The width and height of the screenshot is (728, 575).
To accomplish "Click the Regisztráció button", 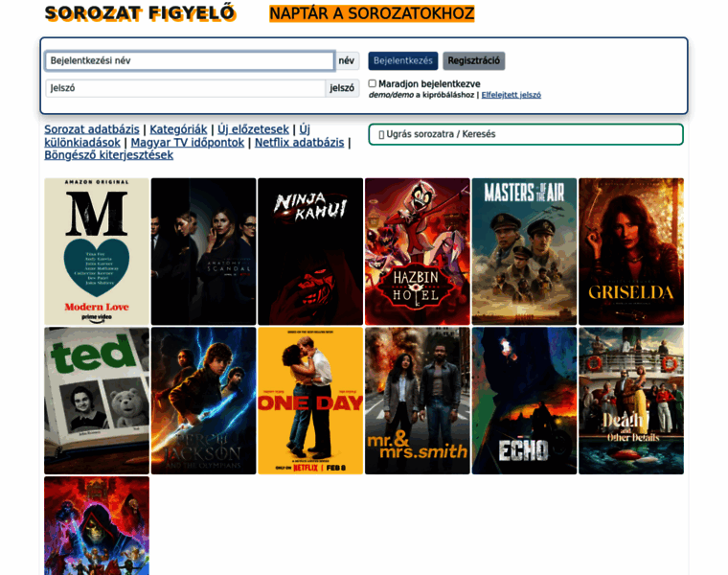I will [473, 60].
